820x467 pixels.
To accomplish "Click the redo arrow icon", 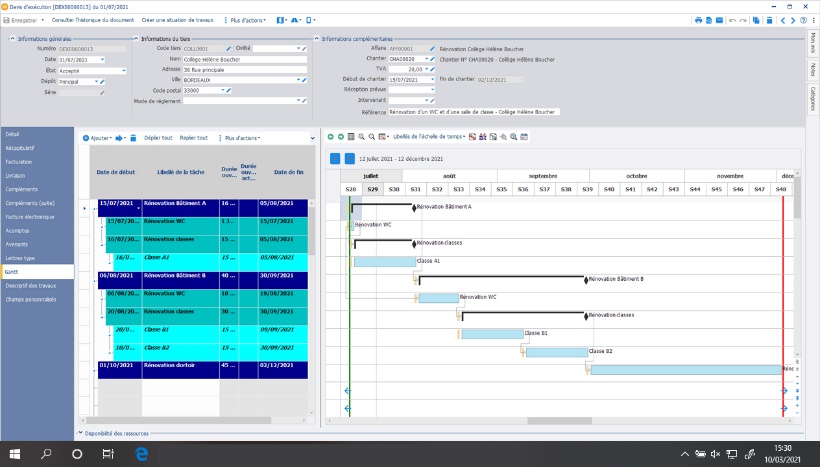I will click(743, 20).
